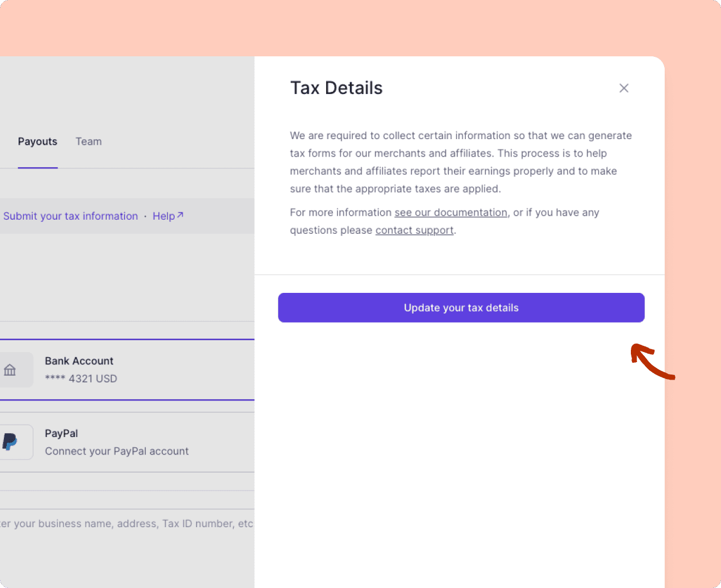721x588 pixels.
Task: Click the PayPal payout option row
Action: pyautogui.click(x=113, y=442)
